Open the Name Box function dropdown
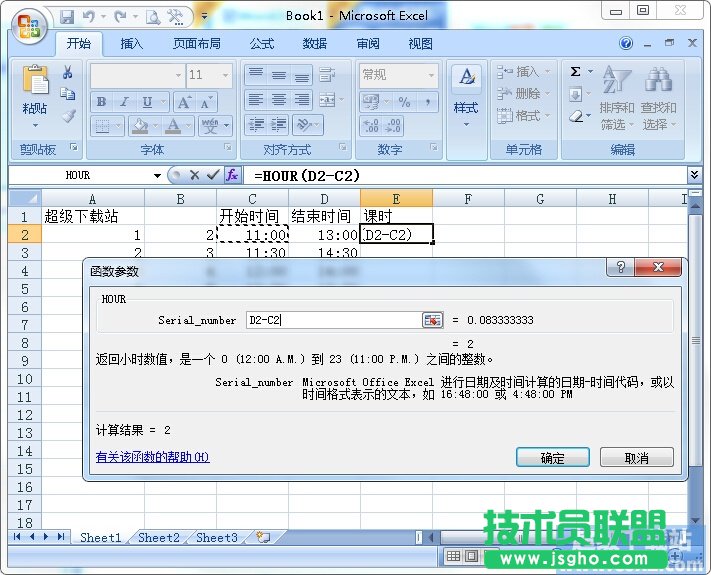Image resolution: width=711 pixels, height=575 pixels. click(157, 175)
